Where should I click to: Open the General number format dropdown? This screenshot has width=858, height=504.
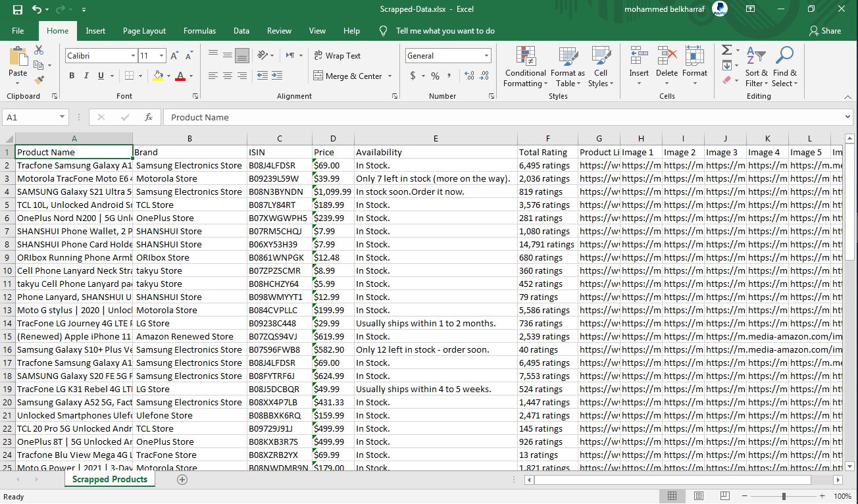point(487,56)
